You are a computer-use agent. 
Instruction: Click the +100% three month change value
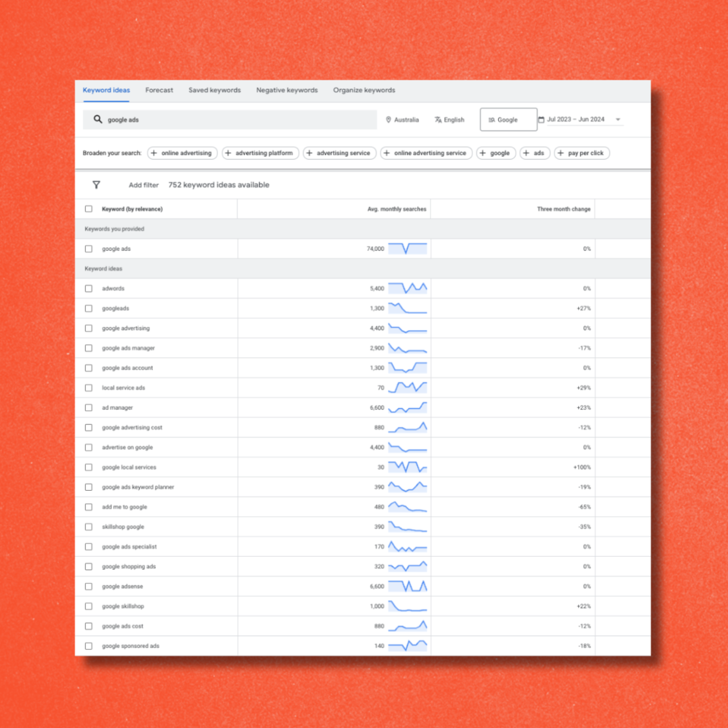click(582, 467)
